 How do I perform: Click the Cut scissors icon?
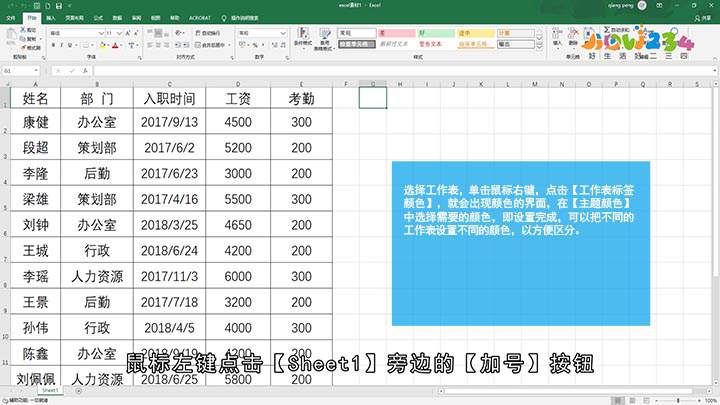coord(23,30)
